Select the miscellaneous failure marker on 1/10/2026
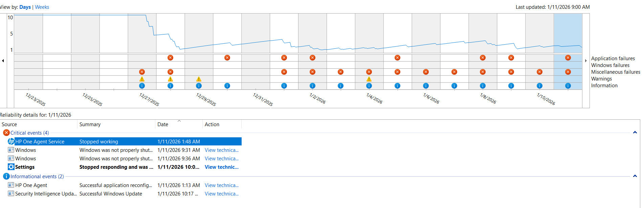Screen dimensions: 644x208 click(x=539, y=72)
